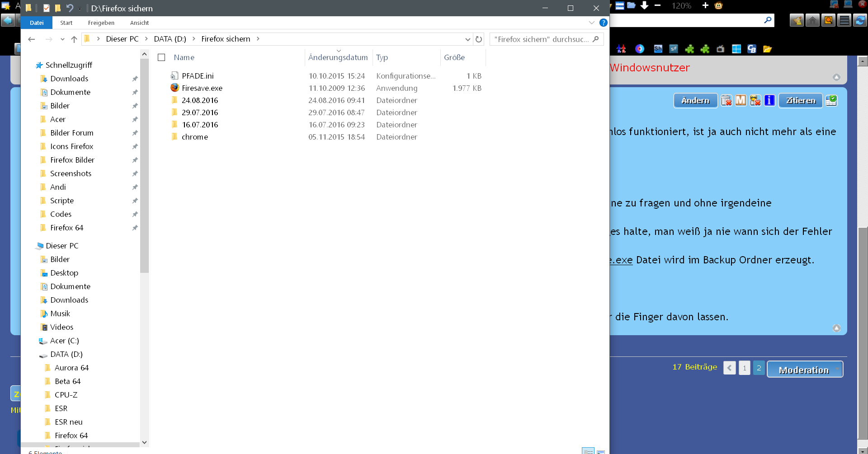Click the Moderation button
This screenshot has width=868, height=454.
[x=804, y=370]
